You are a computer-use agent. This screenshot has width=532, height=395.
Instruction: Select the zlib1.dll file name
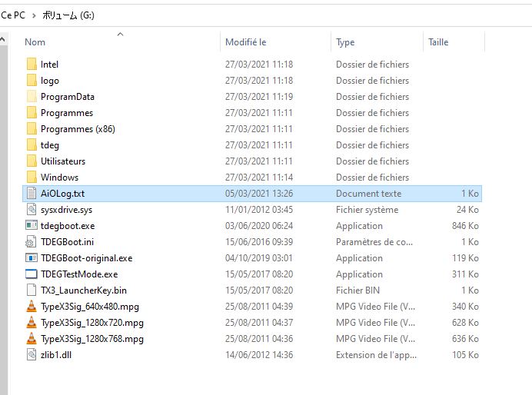(56, 354)
